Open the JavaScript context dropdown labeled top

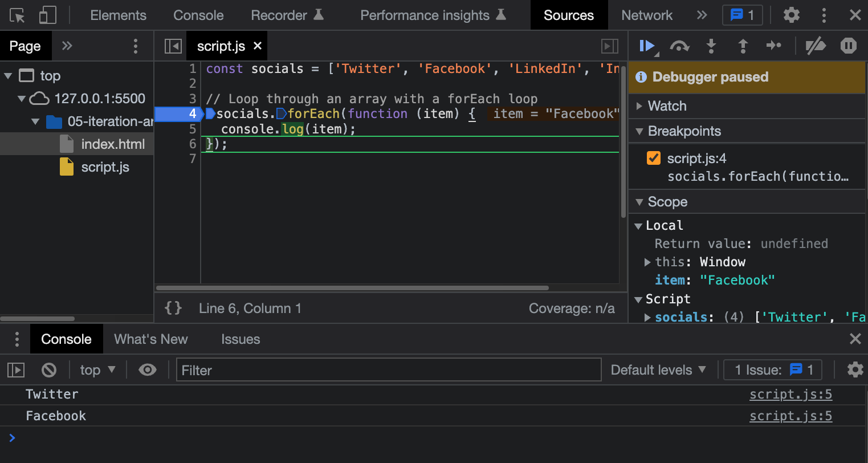point(96,369)
